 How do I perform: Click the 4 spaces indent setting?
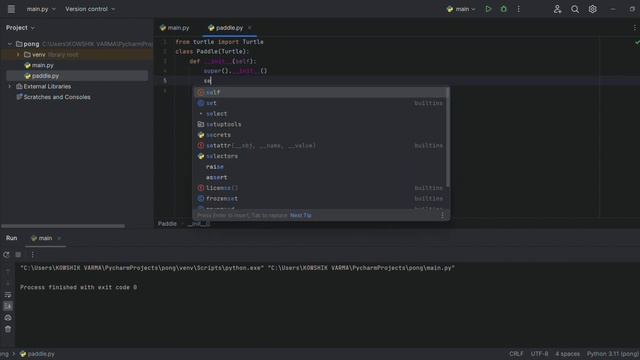pos(567,354)
